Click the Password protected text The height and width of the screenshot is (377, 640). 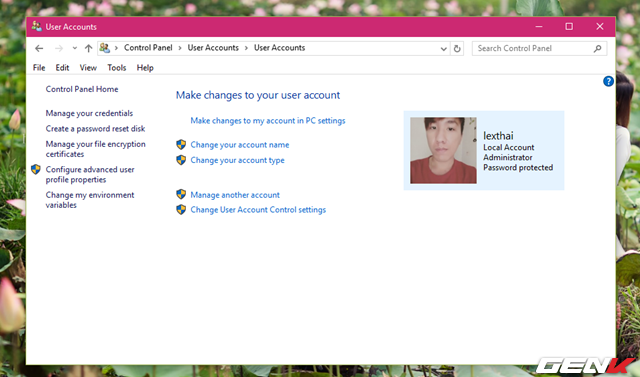coord(518,168)
